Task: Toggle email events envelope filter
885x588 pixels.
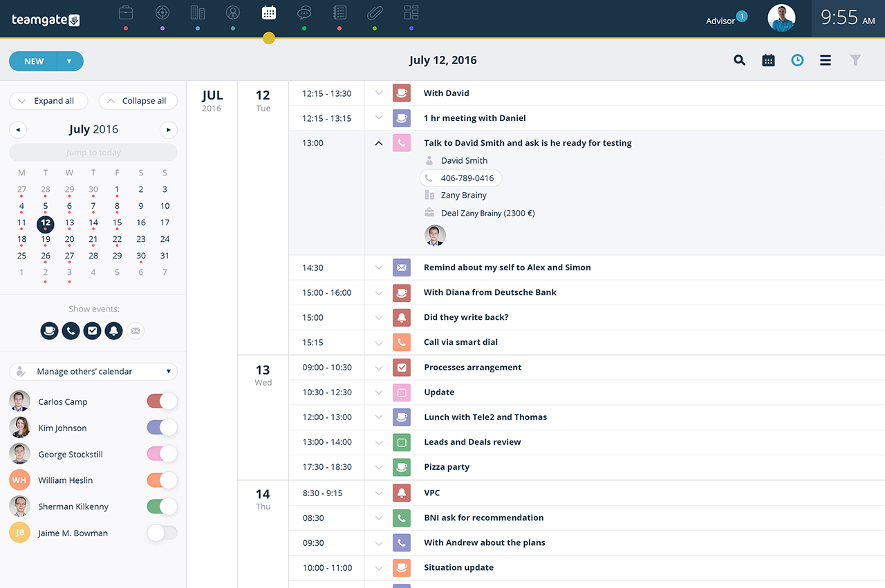Action: click(136, 330)
